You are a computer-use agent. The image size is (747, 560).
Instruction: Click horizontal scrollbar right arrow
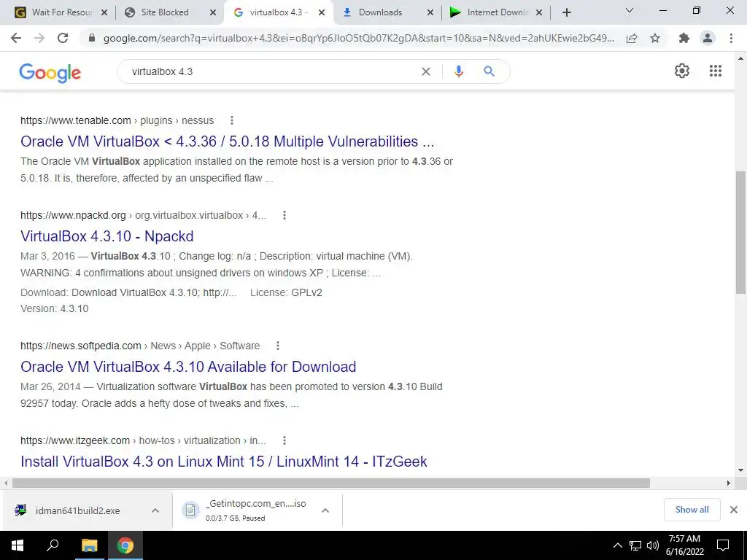click(x=729, y=483)
